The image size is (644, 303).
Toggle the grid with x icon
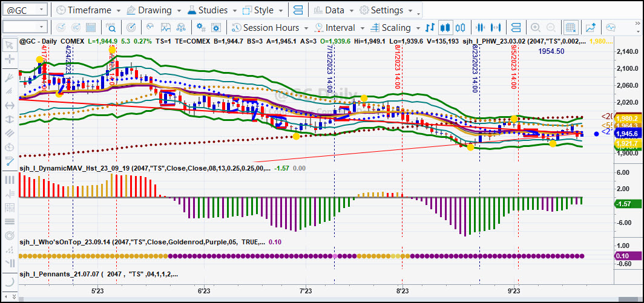click(570, 28)
